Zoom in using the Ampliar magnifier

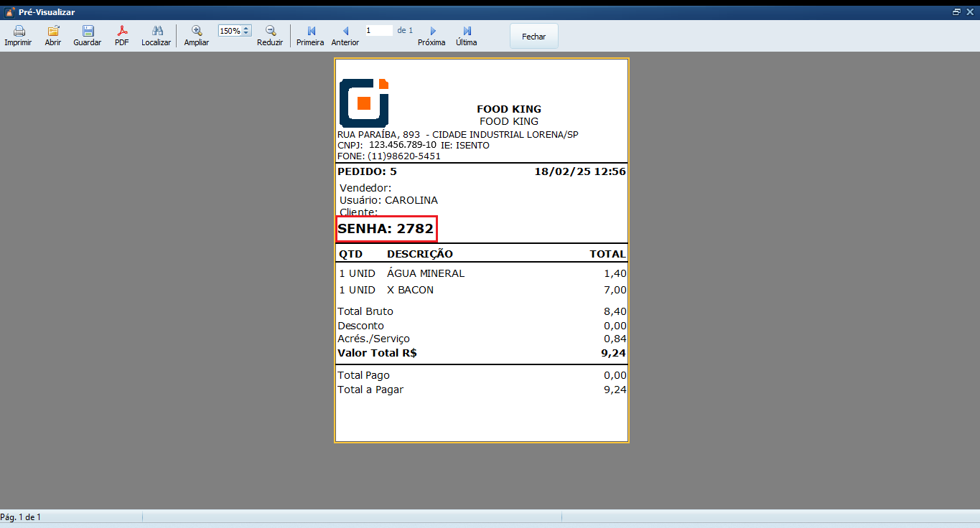tap(197, 32)
